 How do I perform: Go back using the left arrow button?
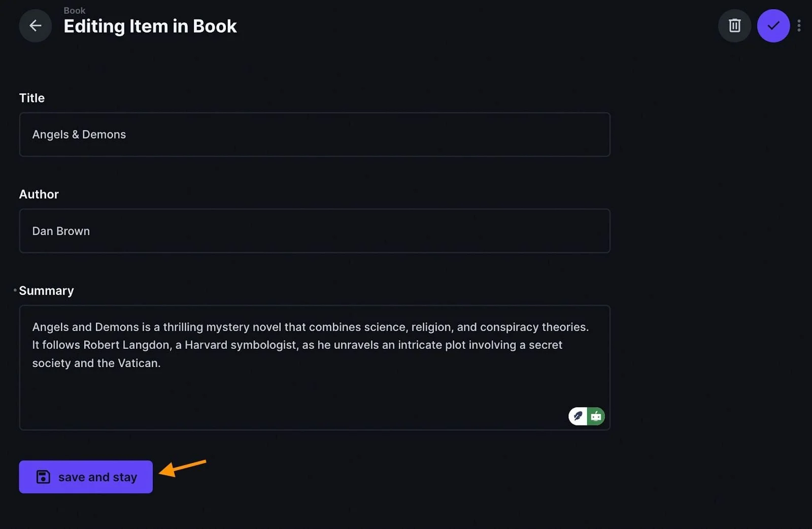pyautogui.click(x=35, y=25)
